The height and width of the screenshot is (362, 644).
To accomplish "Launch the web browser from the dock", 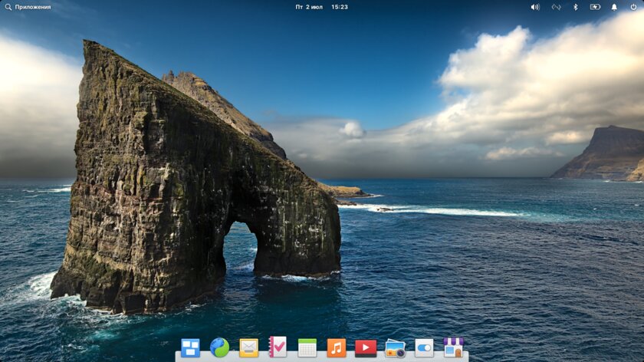I will tap(219, 348).
